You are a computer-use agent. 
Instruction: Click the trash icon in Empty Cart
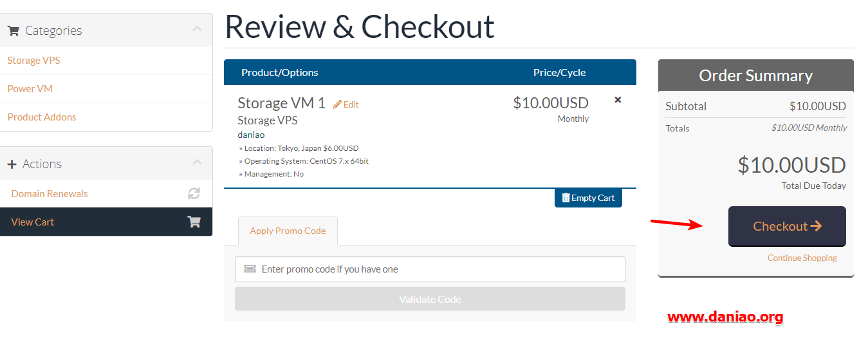coord(566,198)
